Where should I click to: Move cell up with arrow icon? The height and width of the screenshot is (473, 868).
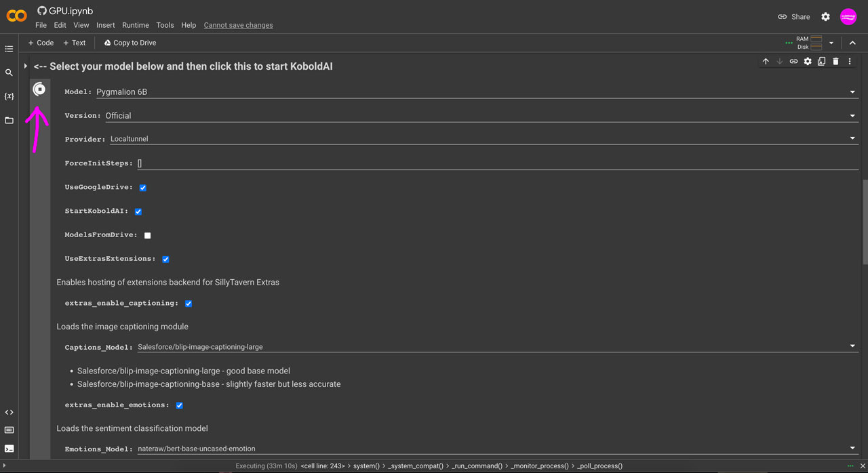tap(766, 62)
